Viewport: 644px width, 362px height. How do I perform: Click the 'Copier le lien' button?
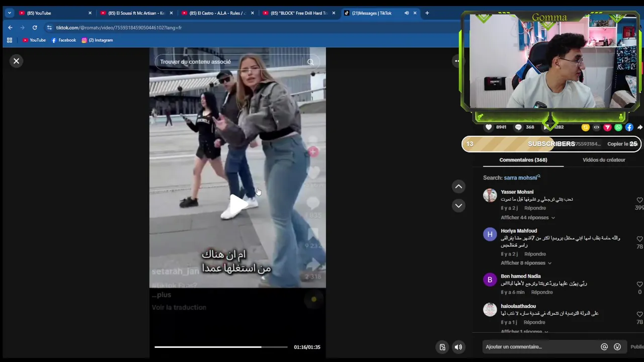(622, 144)
